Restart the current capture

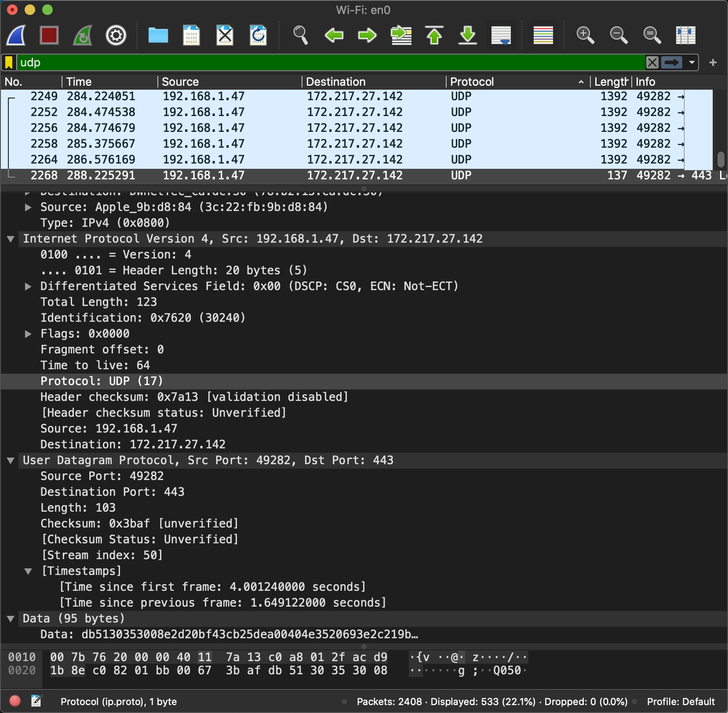pos(83,35)
